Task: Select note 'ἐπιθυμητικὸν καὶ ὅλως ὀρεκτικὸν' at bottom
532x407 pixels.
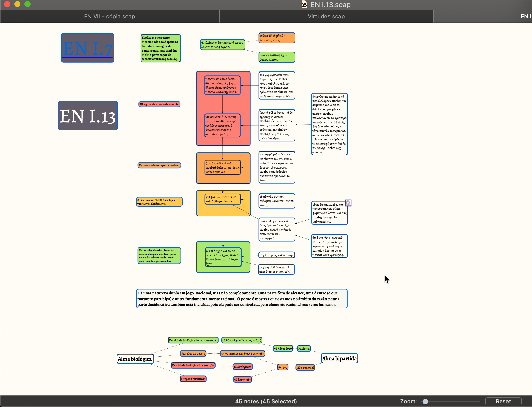Action: 243,353
